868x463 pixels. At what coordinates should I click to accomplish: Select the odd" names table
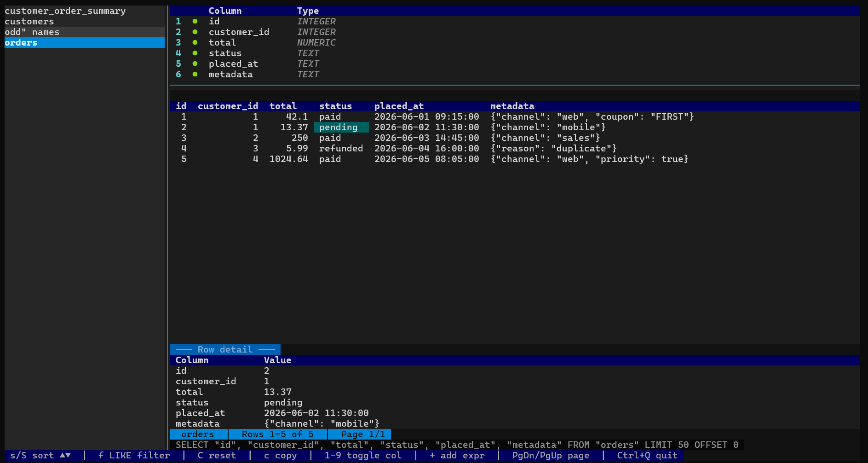pyautogui.click(x=85, y=32)
